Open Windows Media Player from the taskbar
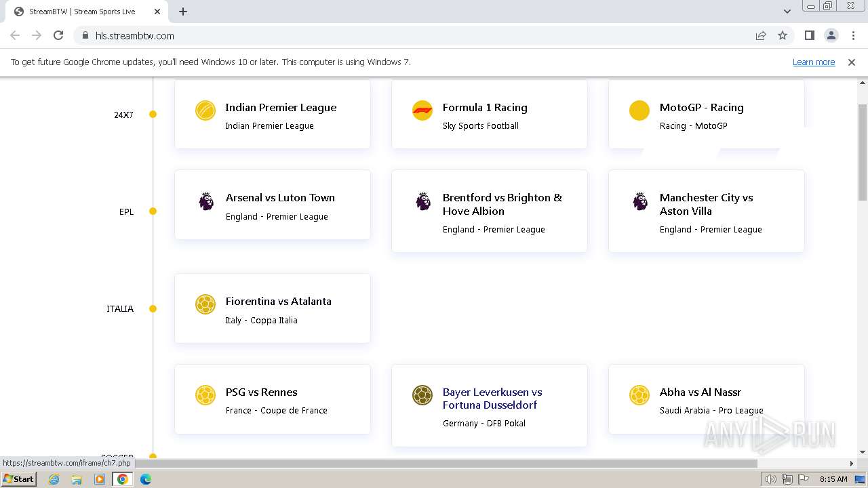 pos(100,479)
